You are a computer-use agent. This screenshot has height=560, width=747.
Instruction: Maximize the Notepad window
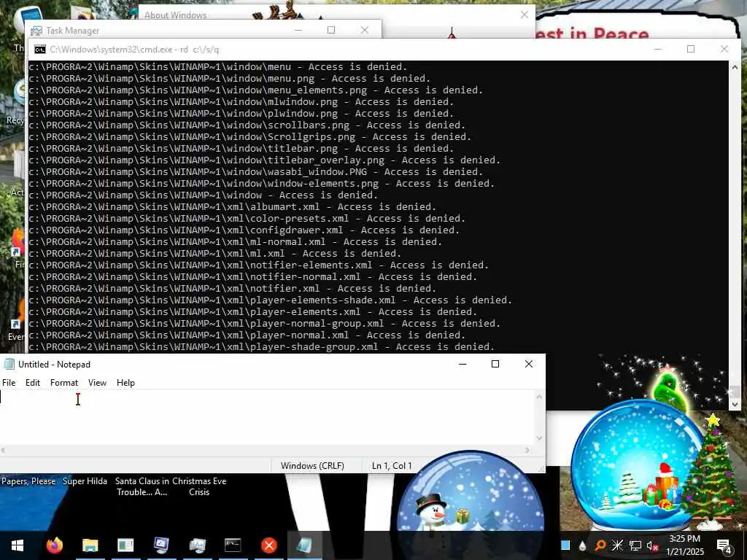(495, 364)
